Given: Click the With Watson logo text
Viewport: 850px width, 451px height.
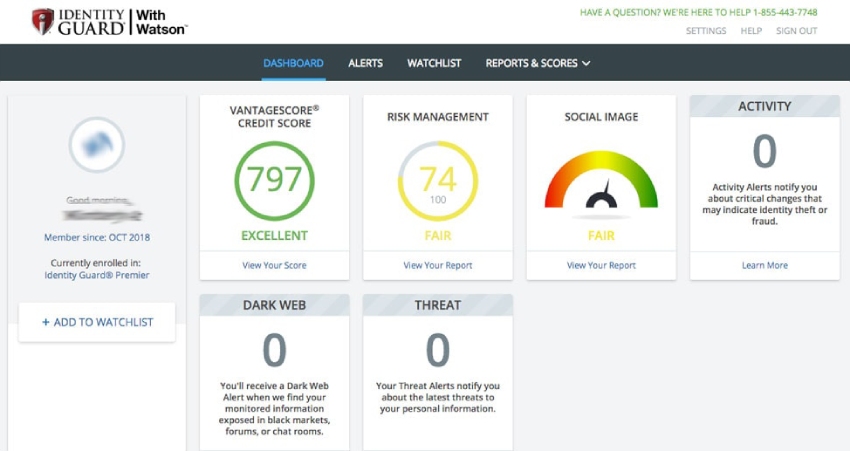Looking at the screenshot, I should (x=161, y=22).
